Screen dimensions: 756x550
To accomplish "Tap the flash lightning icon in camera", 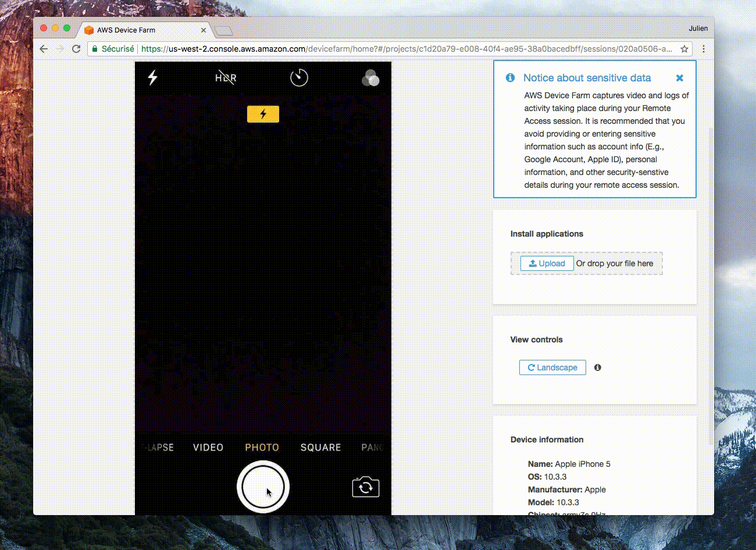I will click(152, 77).
